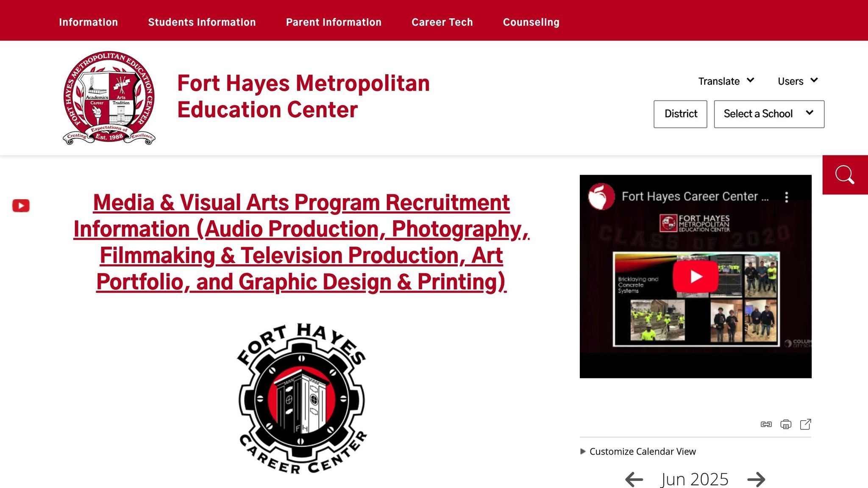Click the District button
The image size is (868, 488).
tap(680, 114)
